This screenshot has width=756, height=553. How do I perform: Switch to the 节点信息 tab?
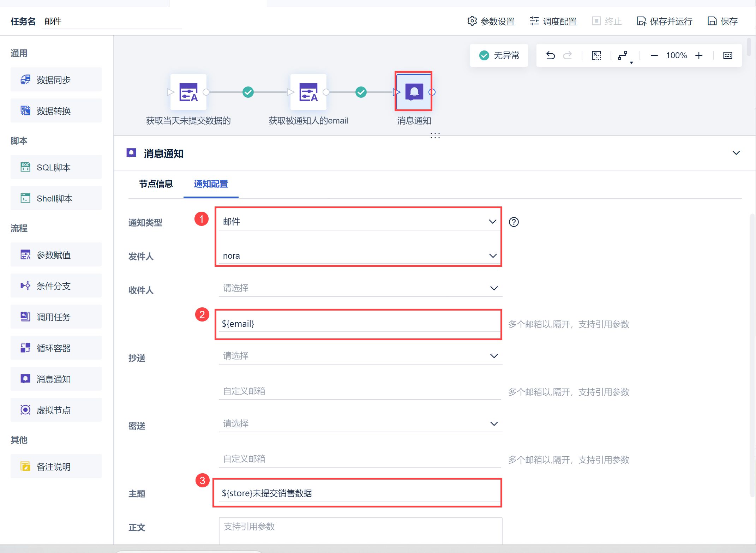[x=156, y=184]
